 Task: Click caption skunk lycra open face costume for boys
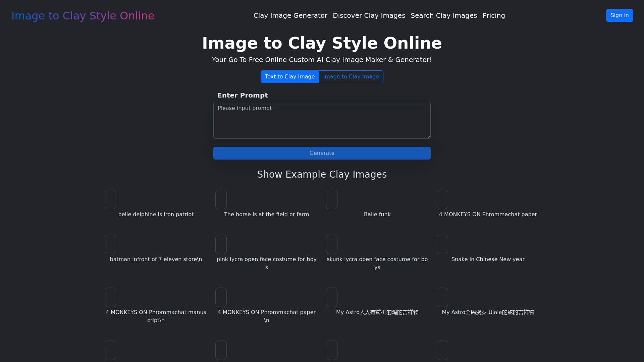tap(377, 263)
